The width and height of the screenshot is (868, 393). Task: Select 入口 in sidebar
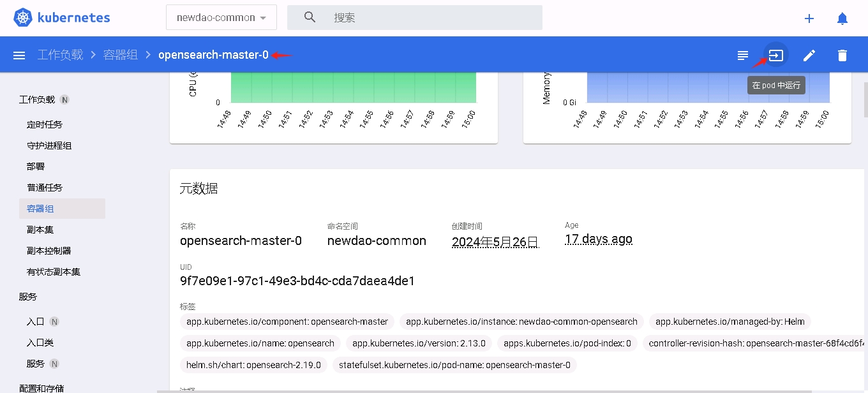coord(36,322)
